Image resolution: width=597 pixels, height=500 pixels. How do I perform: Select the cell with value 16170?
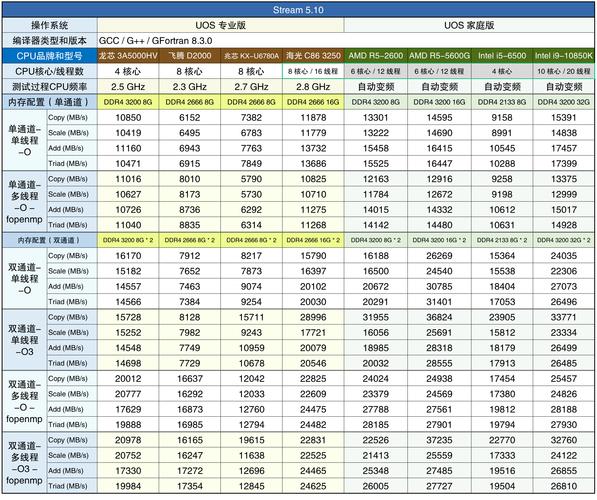point(128,256)
